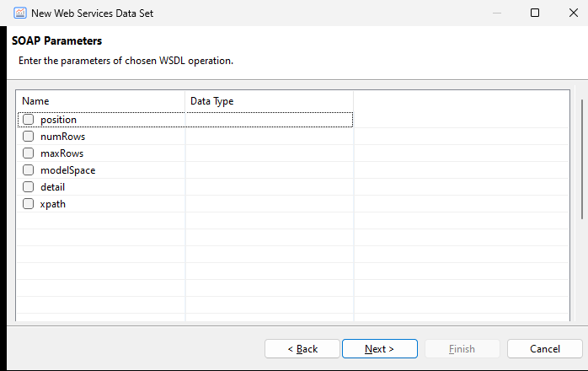Maximize the New Web Services Data Set window
Image resolution: width=588 pixels, height=371 pixels.
535,13
